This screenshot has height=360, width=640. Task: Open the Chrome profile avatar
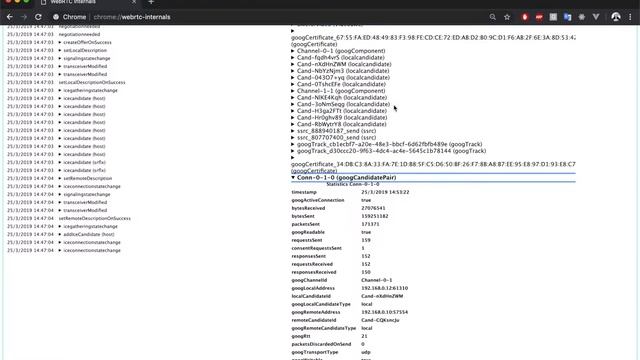(x=616, y=17)
